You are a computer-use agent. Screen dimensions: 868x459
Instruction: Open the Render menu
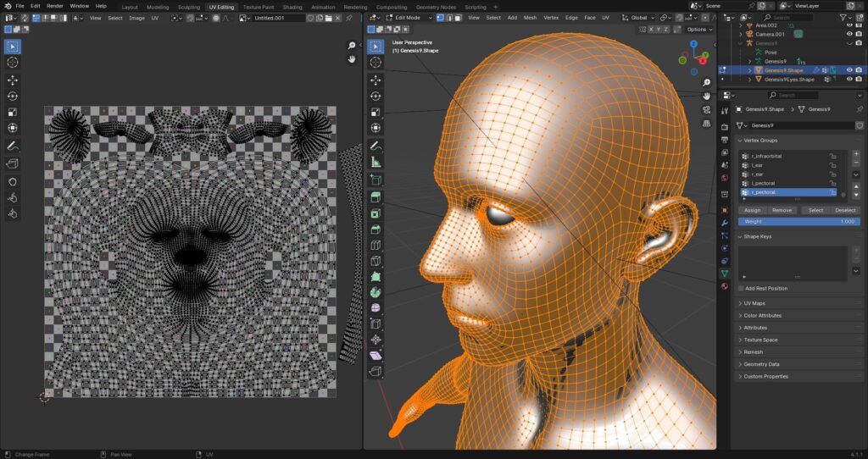[x=55, y=6]
